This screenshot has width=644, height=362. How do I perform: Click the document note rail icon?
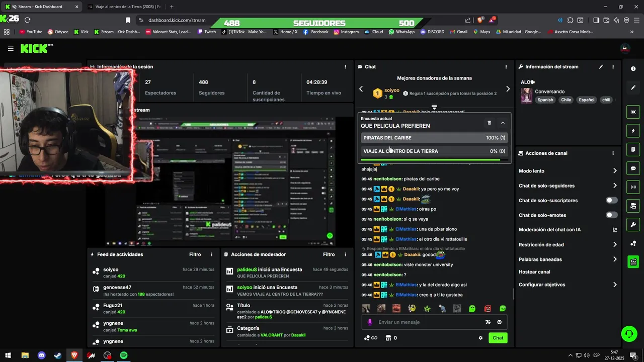[633, 150]
